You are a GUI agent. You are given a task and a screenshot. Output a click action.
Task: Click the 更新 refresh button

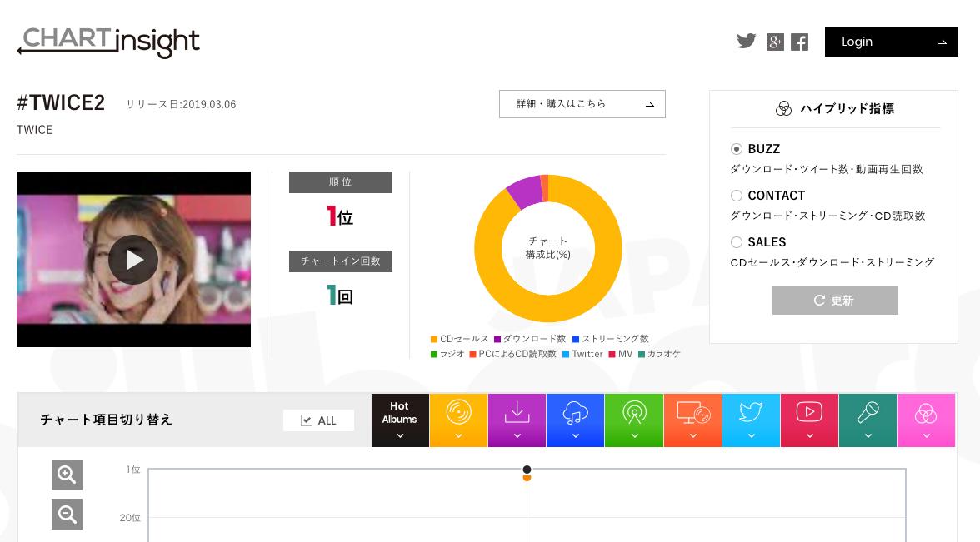(835, 301)
